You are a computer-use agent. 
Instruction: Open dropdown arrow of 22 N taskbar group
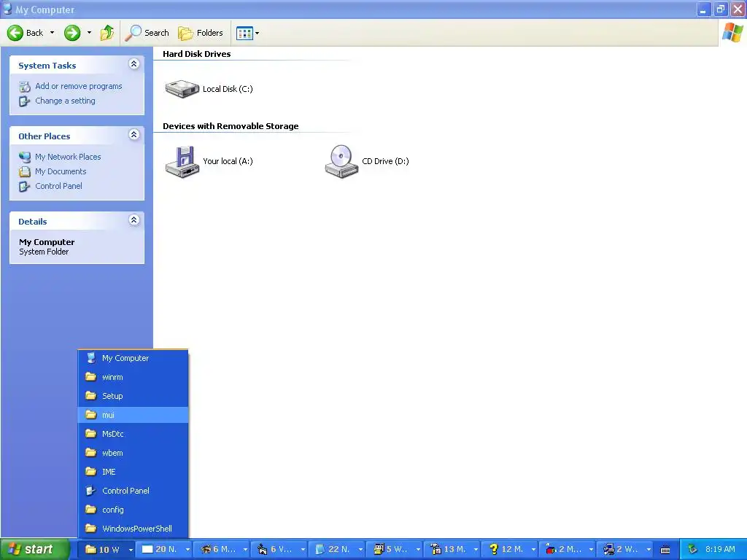point(360,550)
